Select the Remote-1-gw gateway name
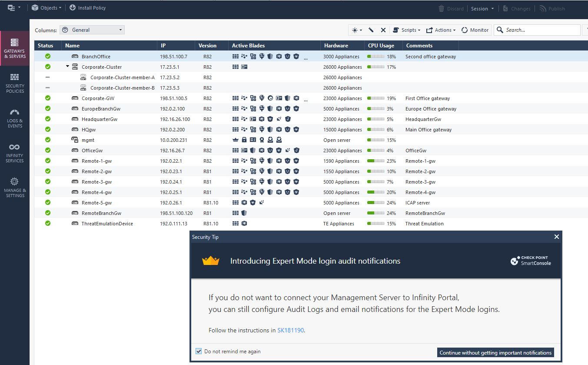The width and height of the screenshot is (588, 365). tap(96, 161)
